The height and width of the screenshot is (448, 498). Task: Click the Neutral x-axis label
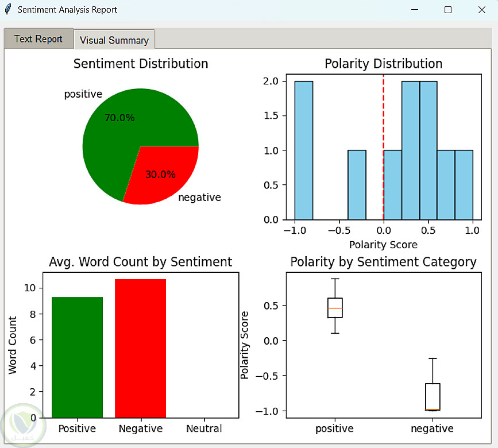point(204,428)
